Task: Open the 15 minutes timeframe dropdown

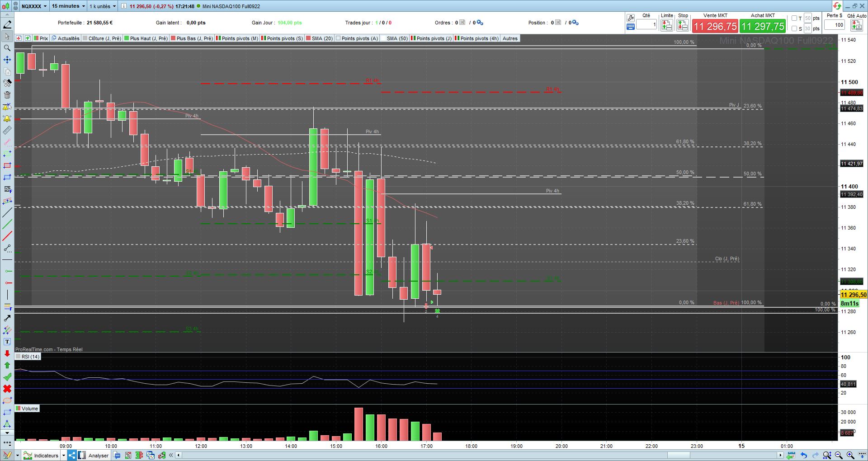Action: pyautogui.click(x=68, y=6)
